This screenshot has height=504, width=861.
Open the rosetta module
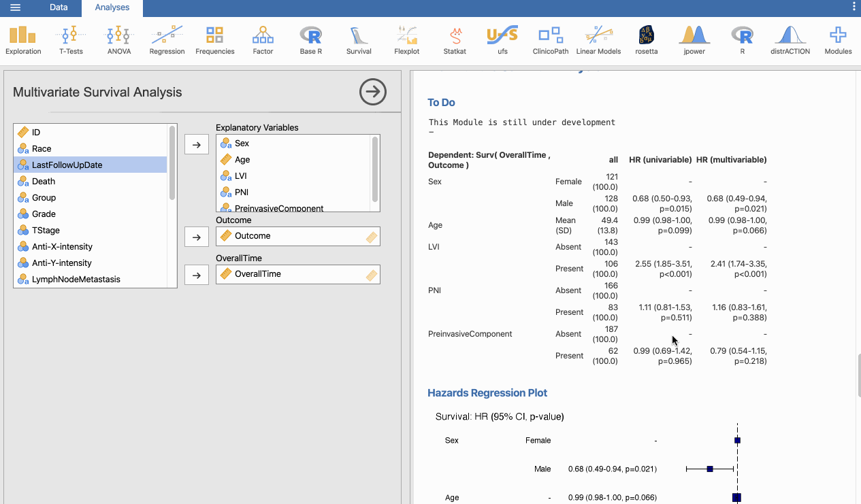[647, 41]
